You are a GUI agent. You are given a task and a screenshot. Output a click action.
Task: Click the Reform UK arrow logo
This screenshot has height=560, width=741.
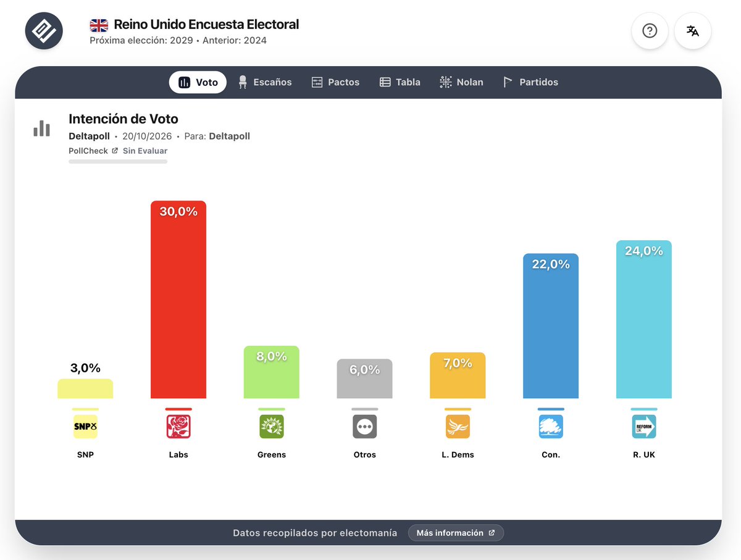pos(644,427)
